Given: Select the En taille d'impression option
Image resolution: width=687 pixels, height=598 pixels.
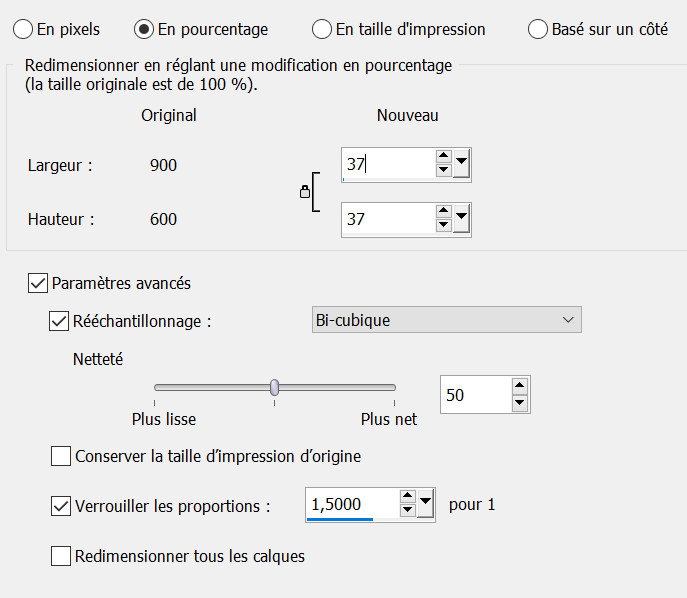Looking at the screenshot, I should pos(322,29).
